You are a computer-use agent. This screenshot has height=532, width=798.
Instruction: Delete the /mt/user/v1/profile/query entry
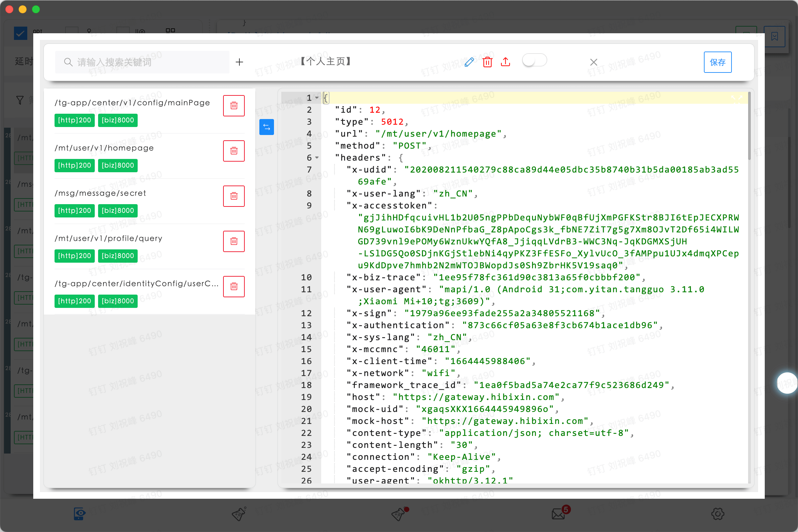click(x=234, y=241)
